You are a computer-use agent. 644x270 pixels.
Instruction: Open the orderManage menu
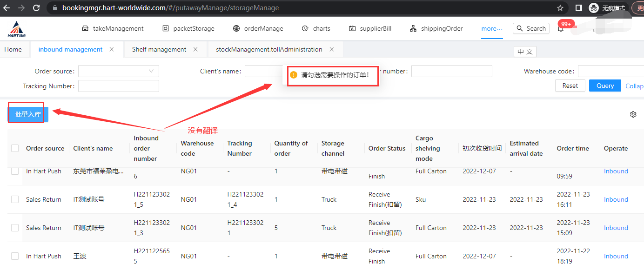pyautogui.click(x=258, y=28)
